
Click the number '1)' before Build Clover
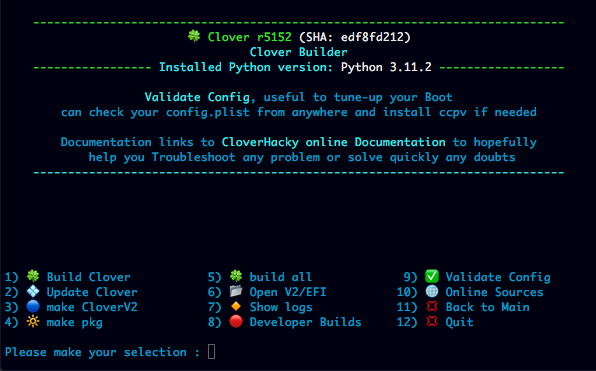coord(11,277)
